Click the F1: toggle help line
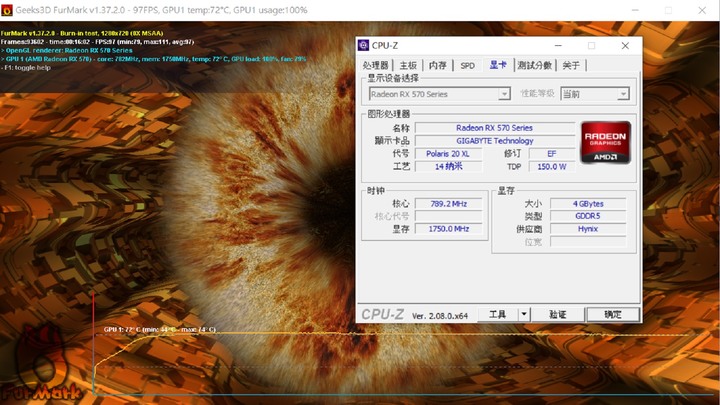The image size is (720, 405). (26, 68)
